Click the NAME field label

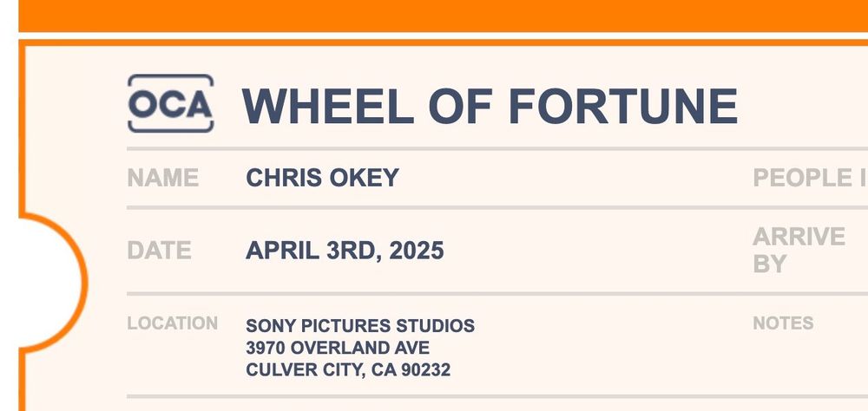point(163,178)
